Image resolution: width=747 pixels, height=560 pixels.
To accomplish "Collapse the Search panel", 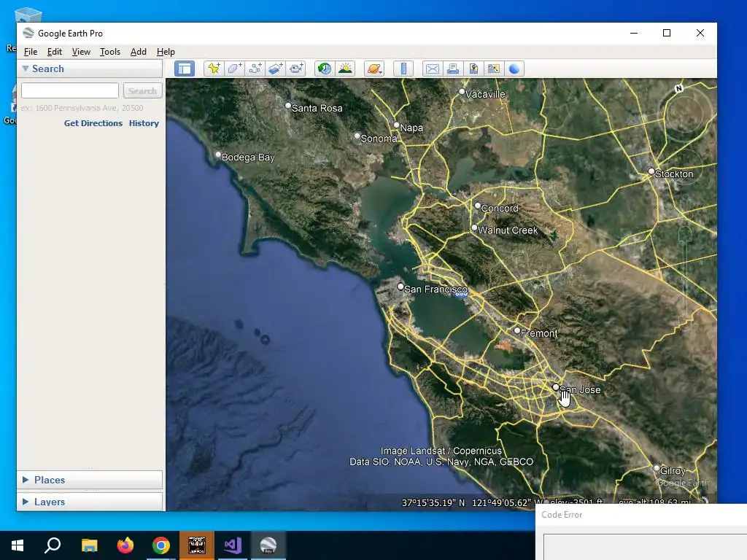I will click(x=26, y=69).
